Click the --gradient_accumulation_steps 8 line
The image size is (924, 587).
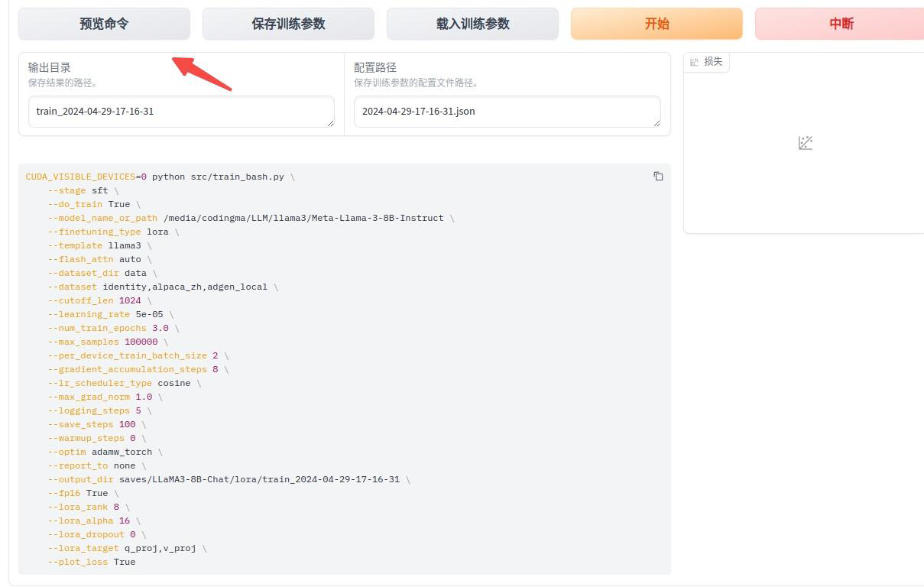(x=138, y=369)
